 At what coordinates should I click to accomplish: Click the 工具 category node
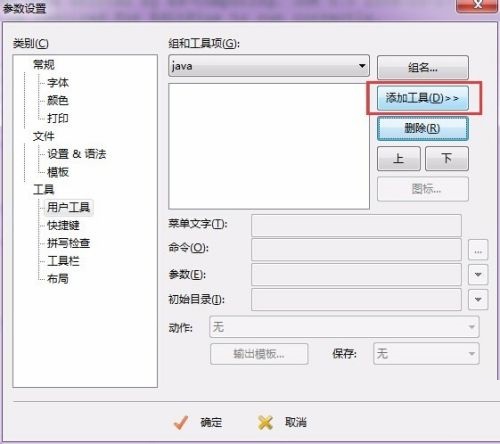(44, 190)
